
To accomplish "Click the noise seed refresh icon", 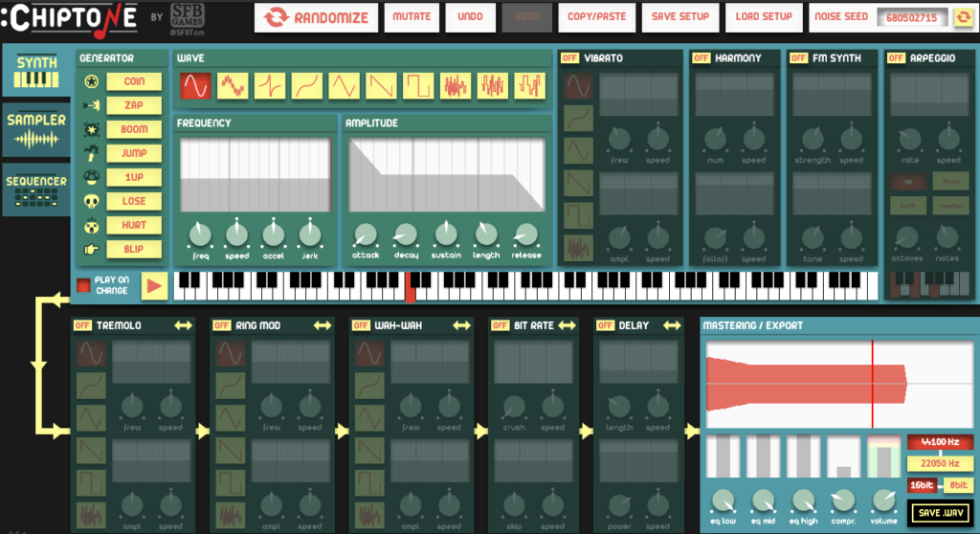I will tap(963, 17).
